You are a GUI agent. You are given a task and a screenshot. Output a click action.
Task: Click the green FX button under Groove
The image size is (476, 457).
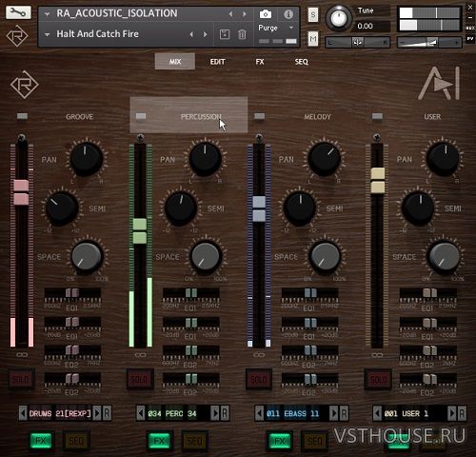40,441
